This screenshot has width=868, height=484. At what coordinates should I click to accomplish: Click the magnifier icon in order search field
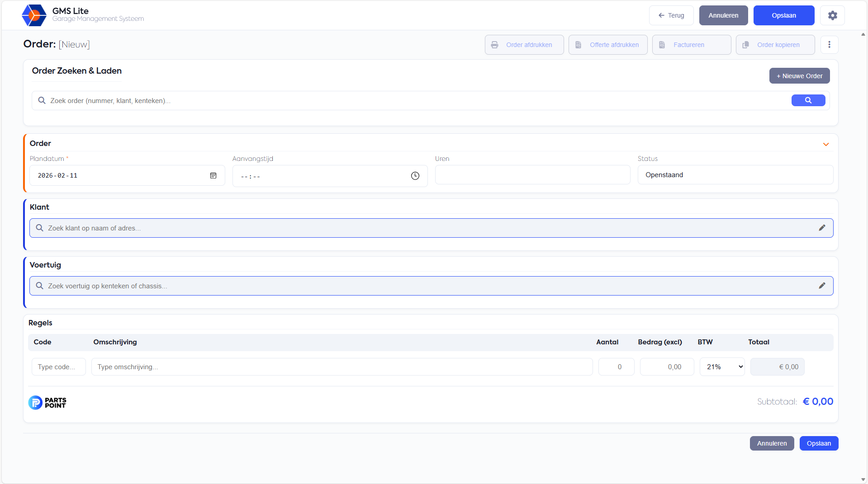42,100
